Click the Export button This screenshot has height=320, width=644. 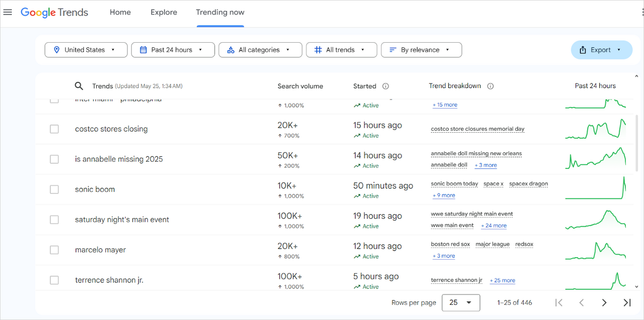click(601, 50)
